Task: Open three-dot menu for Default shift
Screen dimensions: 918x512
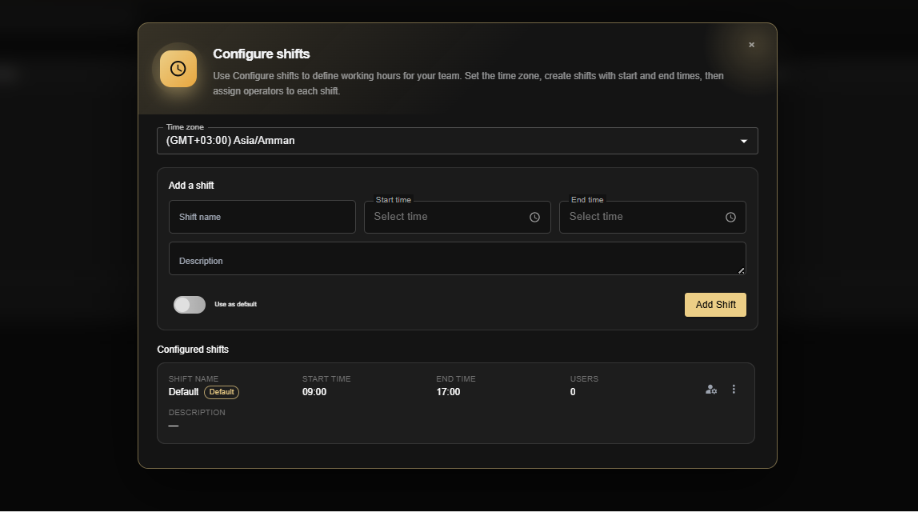Action: (x=734, y=390)
